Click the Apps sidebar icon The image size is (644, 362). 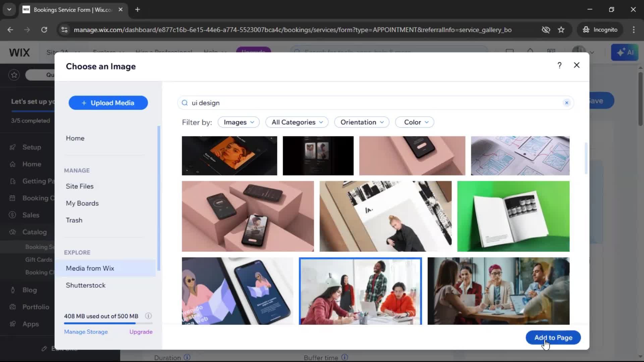point(13,324)
